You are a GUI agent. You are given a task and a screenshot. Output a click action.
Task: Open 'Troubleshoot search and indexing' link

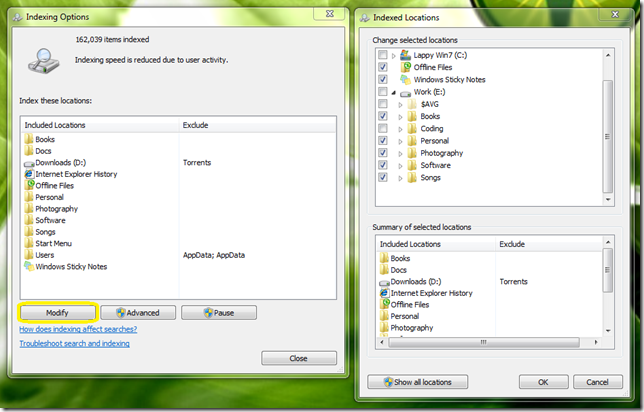[x=74, y=343]
